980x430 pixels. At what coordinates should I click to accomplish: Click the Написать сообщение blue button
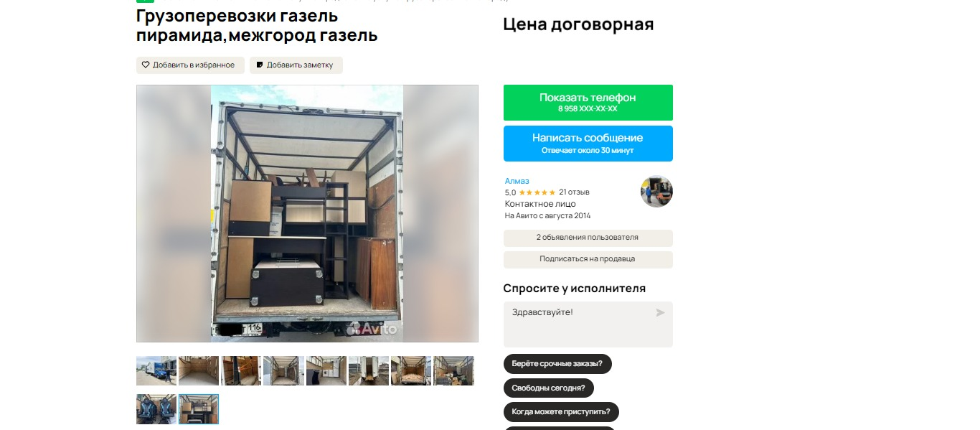pos(588,144)
